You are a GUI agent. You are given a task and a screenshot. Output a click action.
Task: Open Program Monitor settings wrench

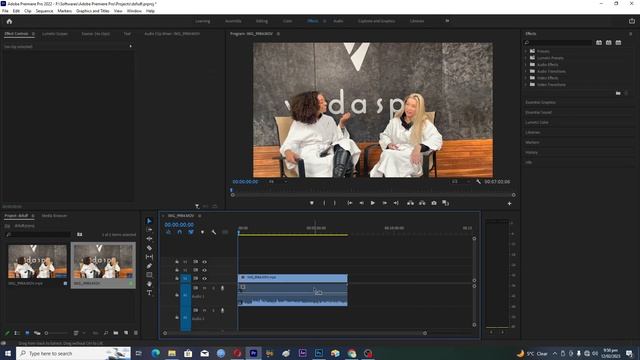tap(478, 182)
